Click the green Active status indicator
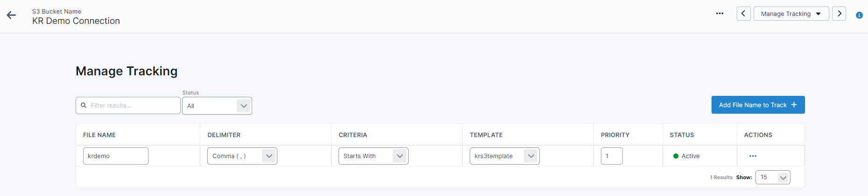The width and height of the screenshot is (868, 196). [676, 156]
